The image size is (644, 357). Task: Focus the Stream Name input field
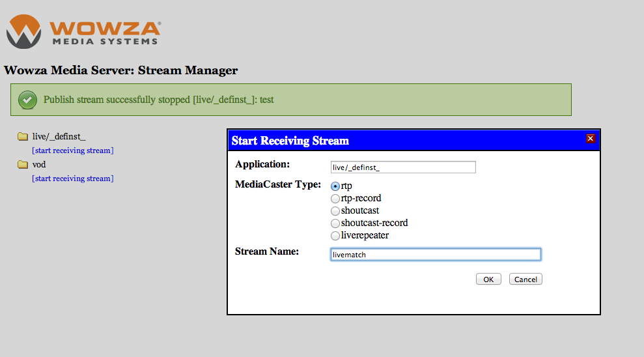coord(436,254)
